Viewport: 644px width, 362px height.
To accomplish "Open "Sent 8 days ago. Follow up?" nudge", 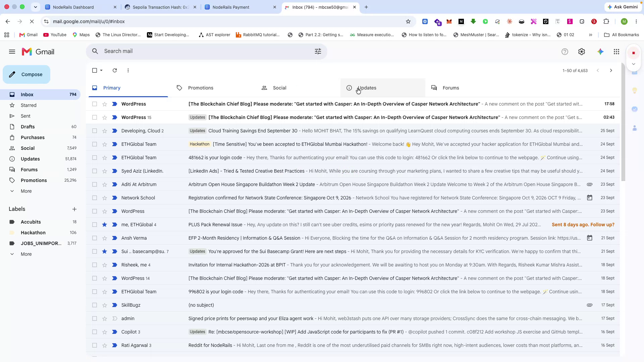I will click(583, 225).
